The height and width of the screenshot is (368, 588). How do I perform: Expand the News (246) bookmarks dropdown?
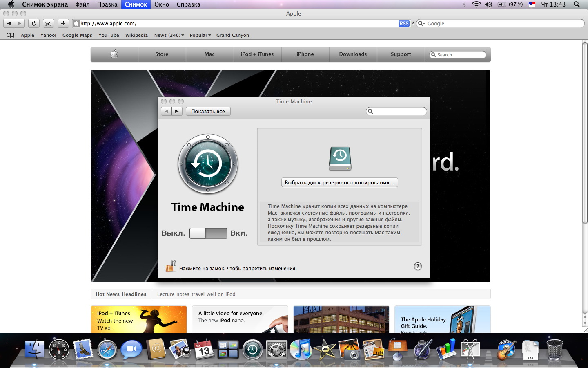pos(169,35)
